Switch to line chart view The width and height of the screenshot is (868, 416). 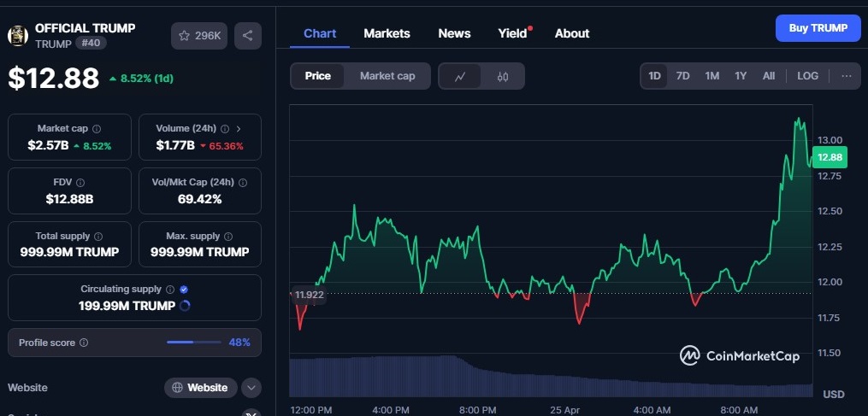point(460,76)
